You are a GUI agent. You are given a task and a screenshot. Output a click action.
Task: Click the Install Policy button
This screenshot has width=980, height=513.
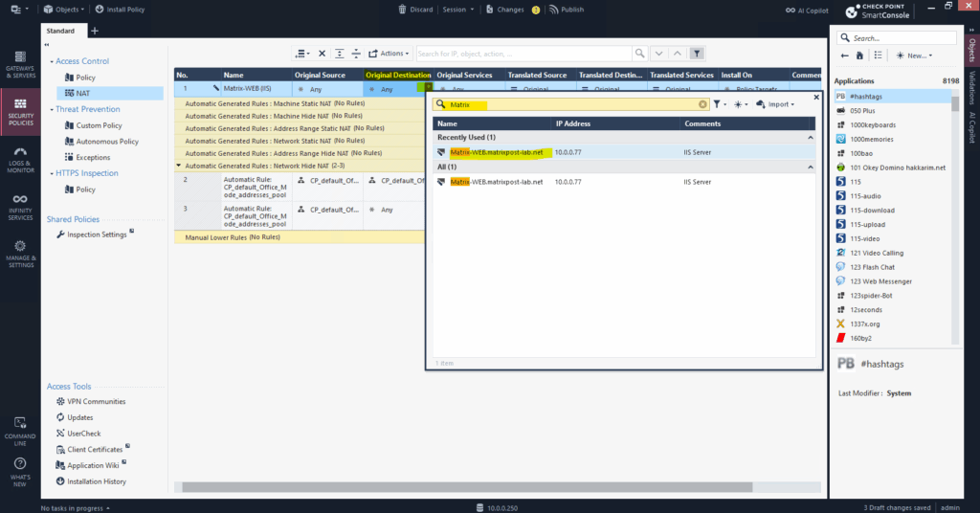(120, 10)
